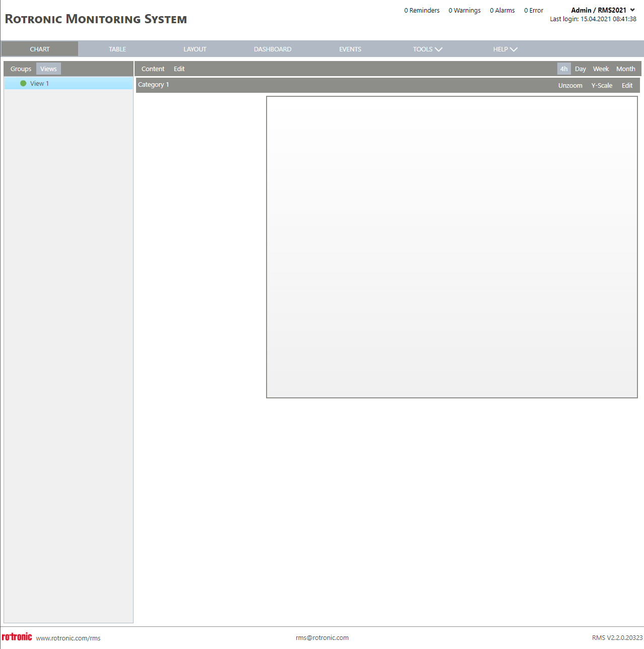This screenshot has width=644, height=649.
Task: Click the green status dot beside View 1
Action: 23,83
